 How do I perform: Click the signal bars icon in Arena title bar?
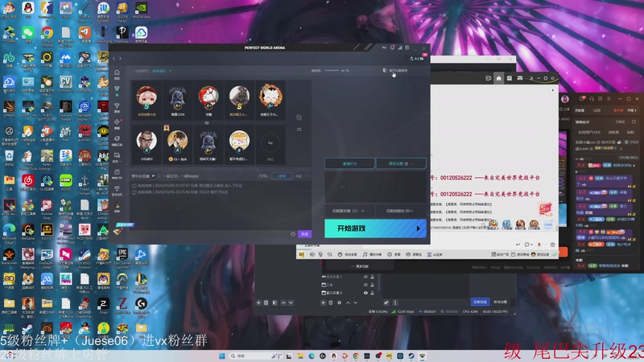(x=399, y=47)
